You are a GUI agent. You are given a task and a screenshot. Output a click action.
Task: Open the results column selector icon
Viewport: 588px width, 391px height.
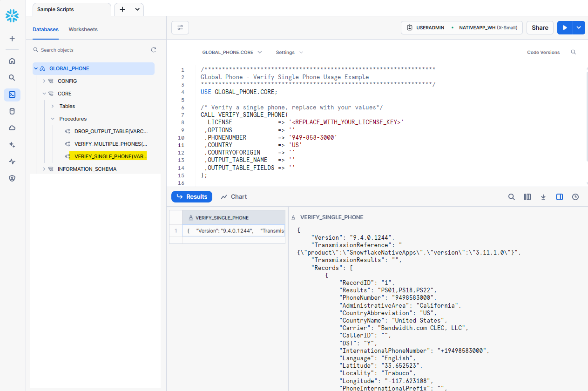(527, 197)
